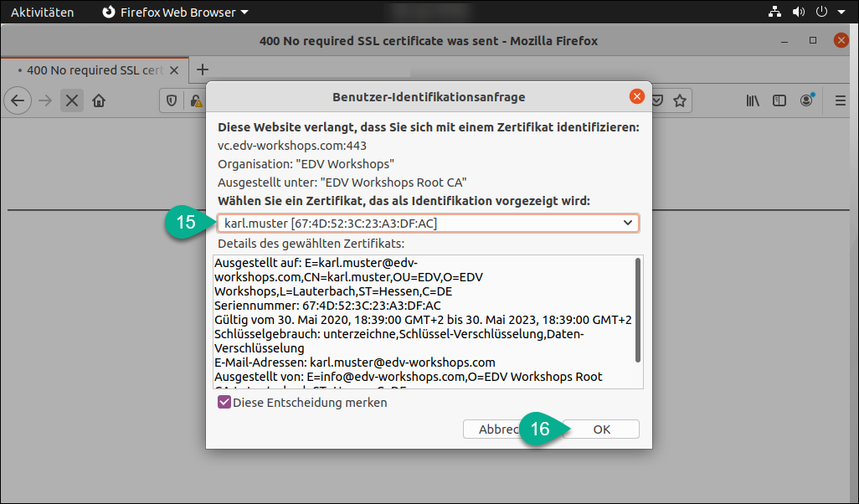
Task: Minimize the Mozilla Firefox window
Action: pyautogui.click(x=785, y=40)
